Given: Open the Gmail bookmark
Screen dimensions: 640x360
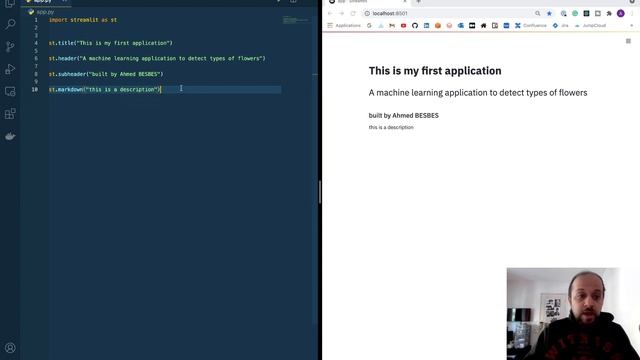Looking at the screenshot, I should pyautogui.click(x=392, y=25).
